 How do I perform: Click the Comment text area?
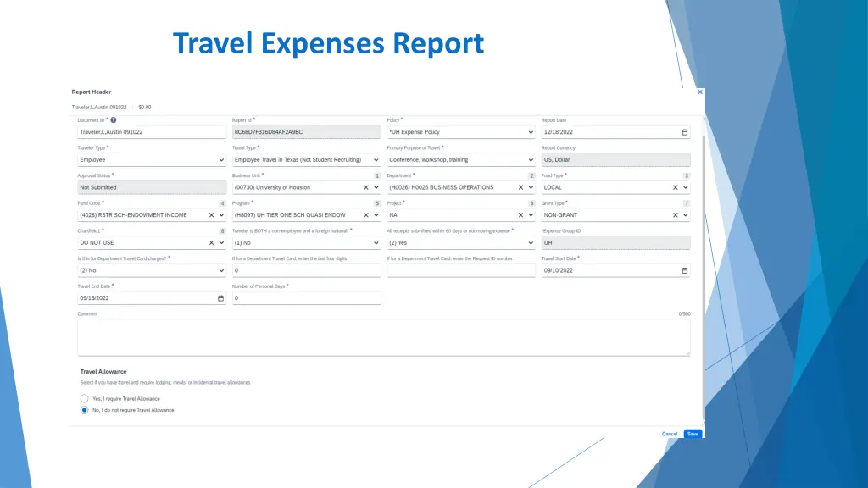pyautogui.click(x=384, y=337)
